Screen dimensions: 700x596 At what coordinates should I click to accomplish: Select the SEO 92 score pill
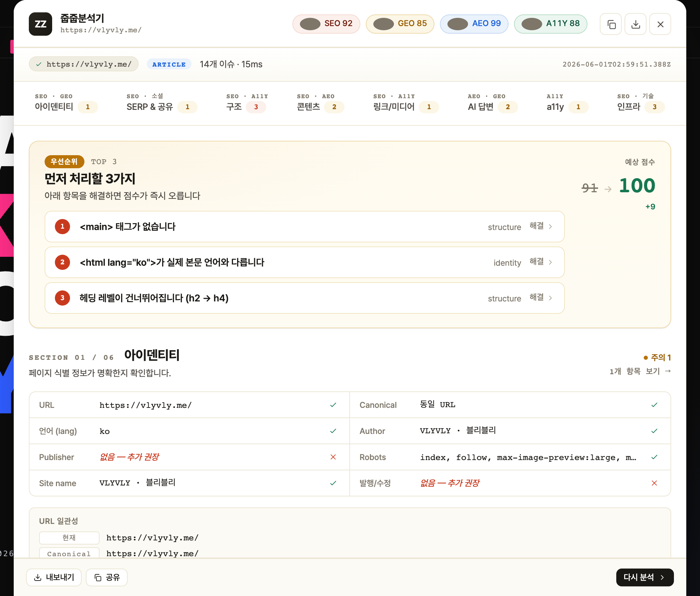click(x=326, y=24)
